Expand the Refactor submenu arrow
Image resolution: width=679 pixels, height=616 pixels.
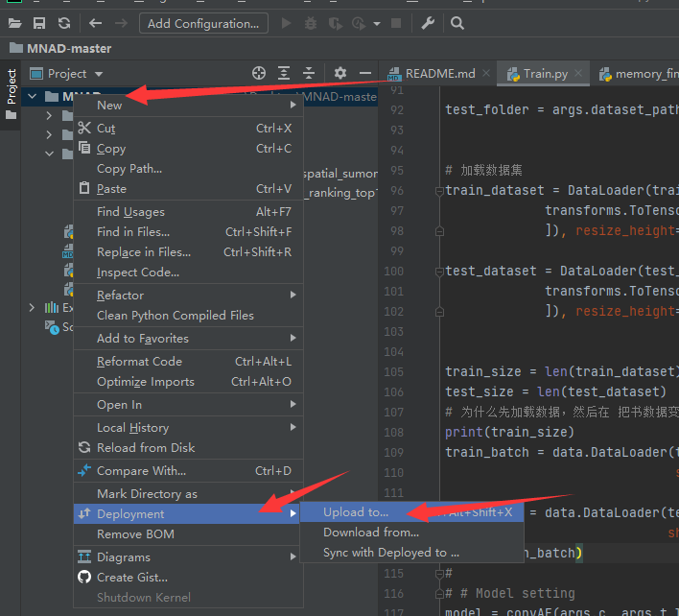tap(293, 295)
